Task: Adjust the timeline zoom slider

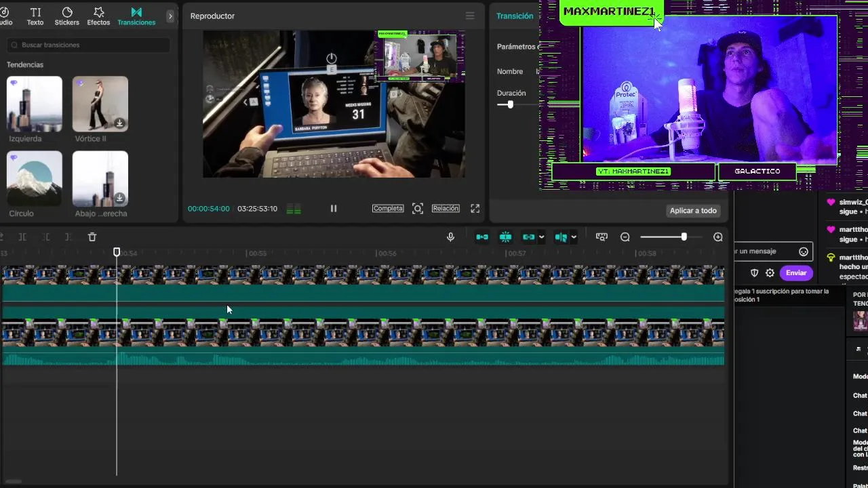Action: pos(684,237)
